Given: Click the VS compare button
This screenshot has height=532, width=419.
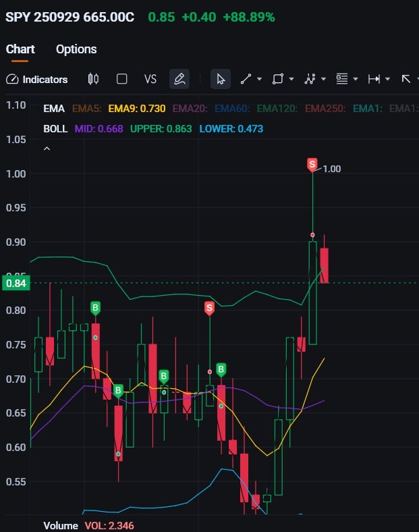Looking at the screenshot, I should click(x=150, y=79).
